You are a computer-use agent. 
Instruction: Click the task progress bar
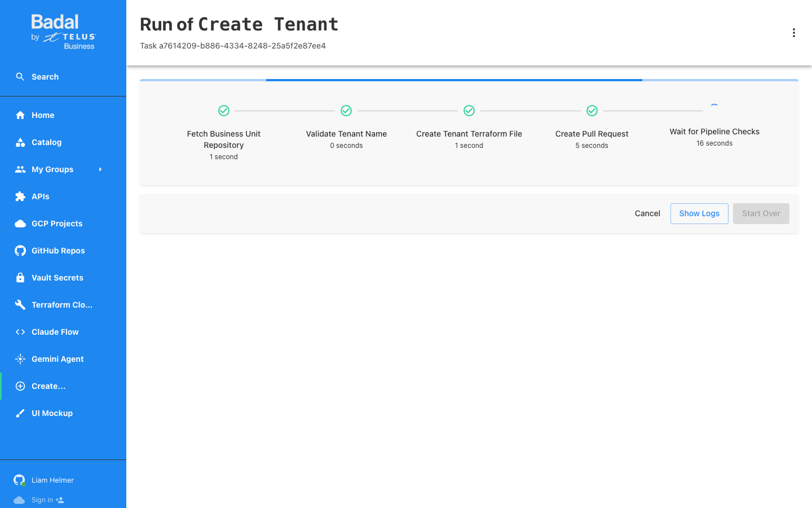[469, 80]
